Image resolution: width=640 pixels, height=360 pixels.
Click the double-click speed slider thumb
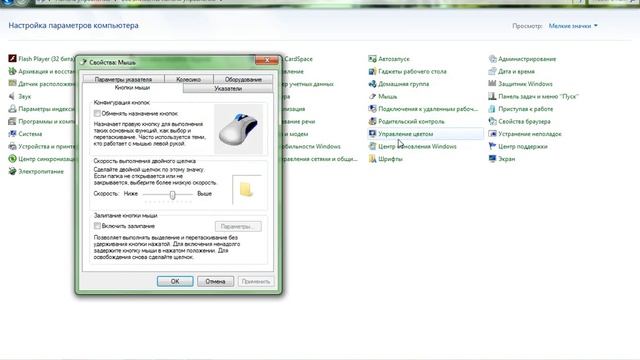172,195
